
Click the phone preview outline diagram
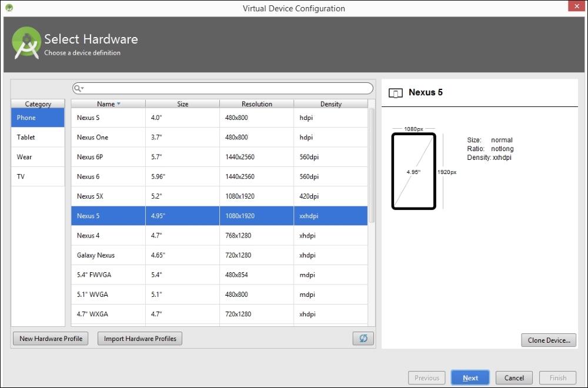[413, 171]
